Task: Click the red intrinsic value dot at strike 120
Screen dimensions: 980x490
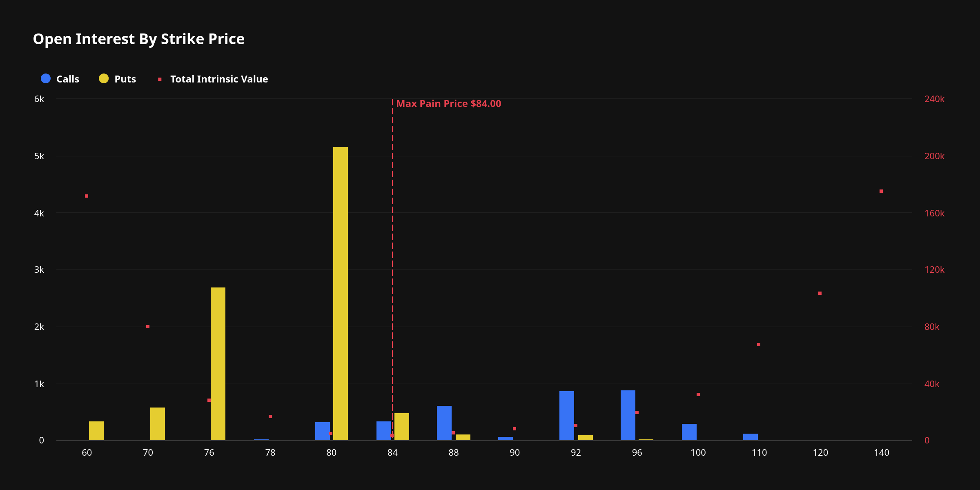Action: coord(820,293)
